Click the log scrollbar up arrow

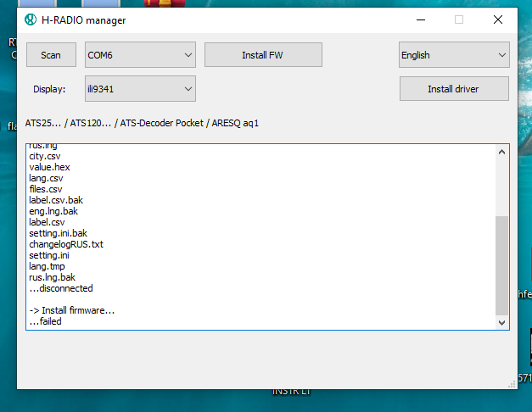501,152
